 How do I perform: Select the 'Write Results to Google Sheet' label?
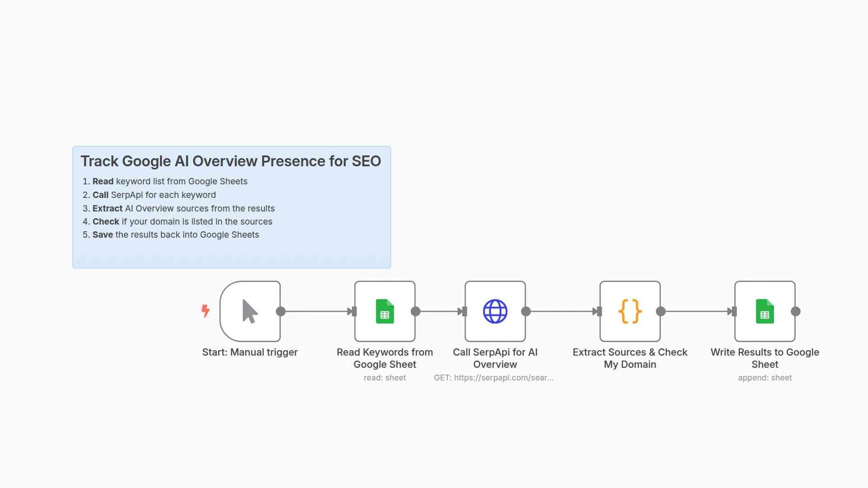pyautogui.click(x=765, y=358)
